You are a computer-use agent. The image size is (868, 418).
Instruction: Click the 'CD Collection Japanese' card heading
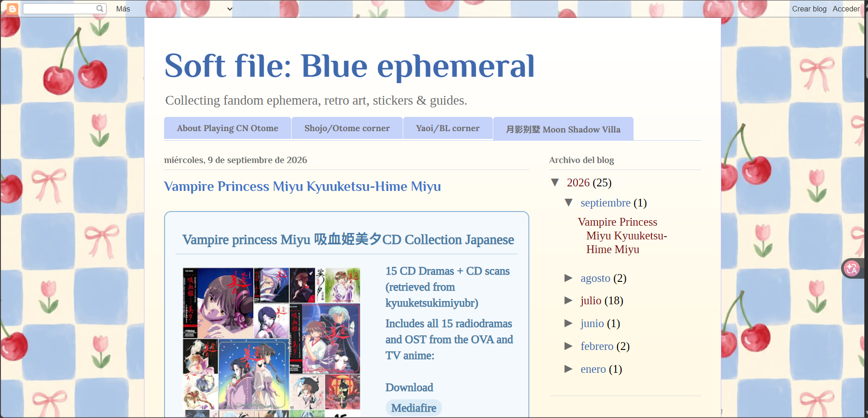(x=348, y=240)
